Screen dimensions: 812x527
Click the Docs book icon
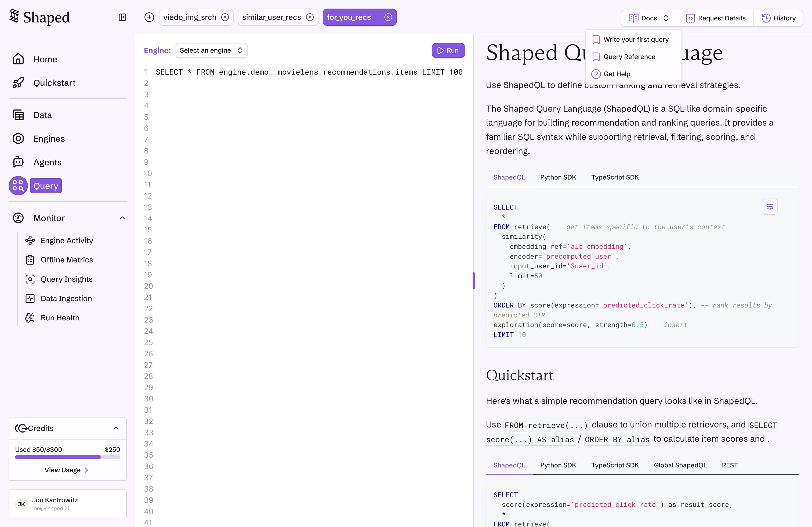[633, 18]
